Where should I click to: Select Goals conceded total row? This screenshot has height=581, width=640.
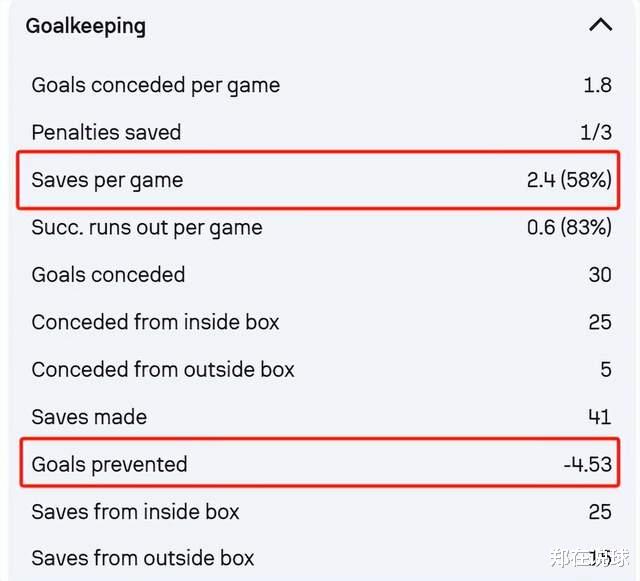(321, 275)
